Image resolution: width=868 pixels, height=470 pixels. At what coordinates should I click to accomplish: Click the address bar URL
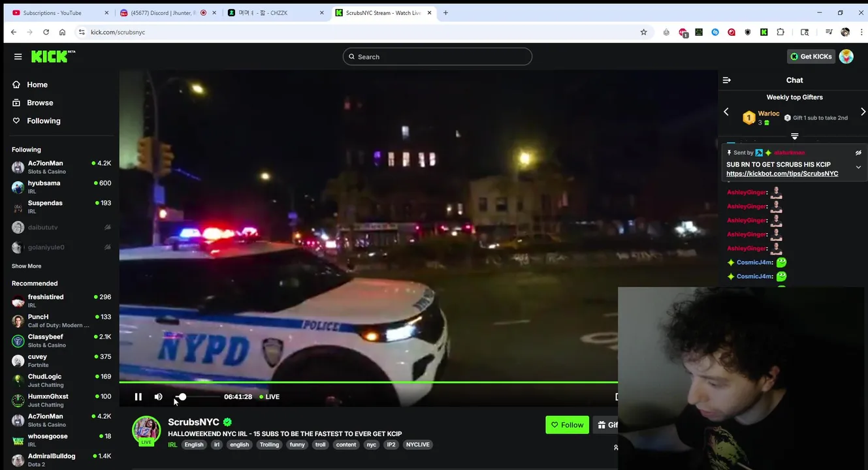(x=118, y=32)
